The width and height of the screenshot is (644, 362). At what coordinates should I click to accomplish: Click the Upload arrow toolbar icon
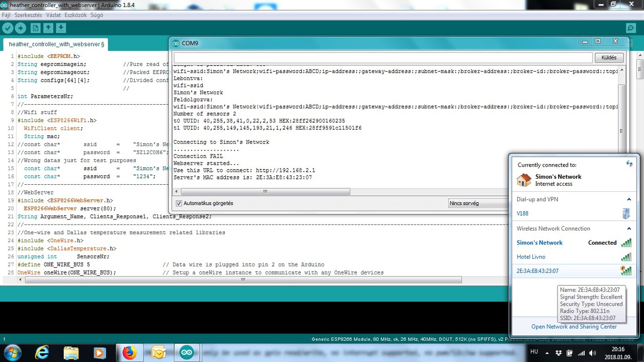pos(21,28)
